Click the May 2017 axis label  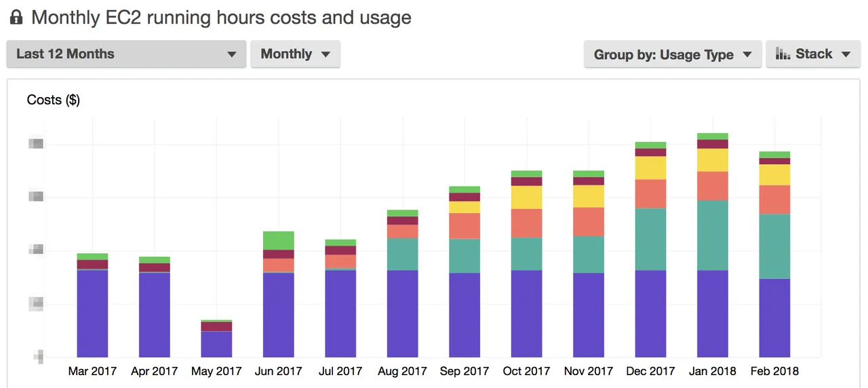coord(216,371)
